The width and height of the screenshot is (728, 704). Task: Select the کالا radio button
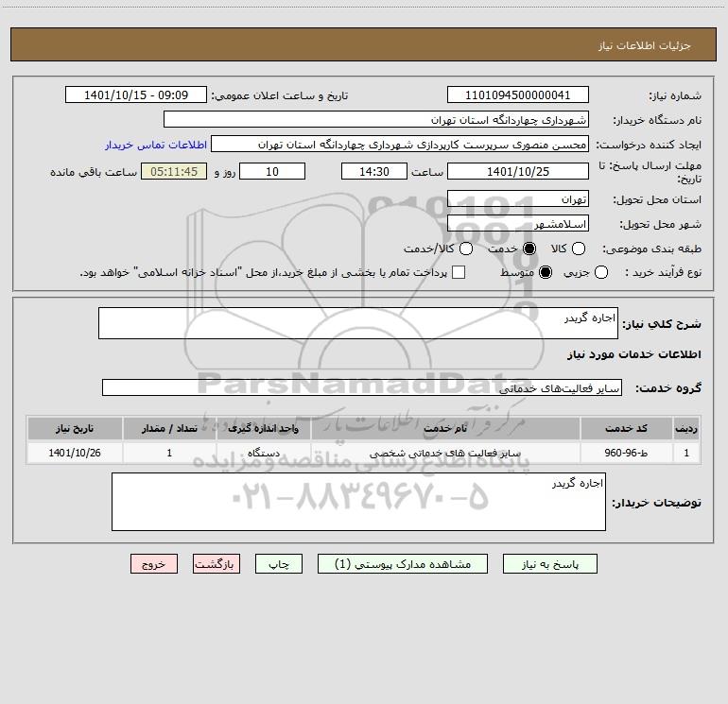click(578, 249)
